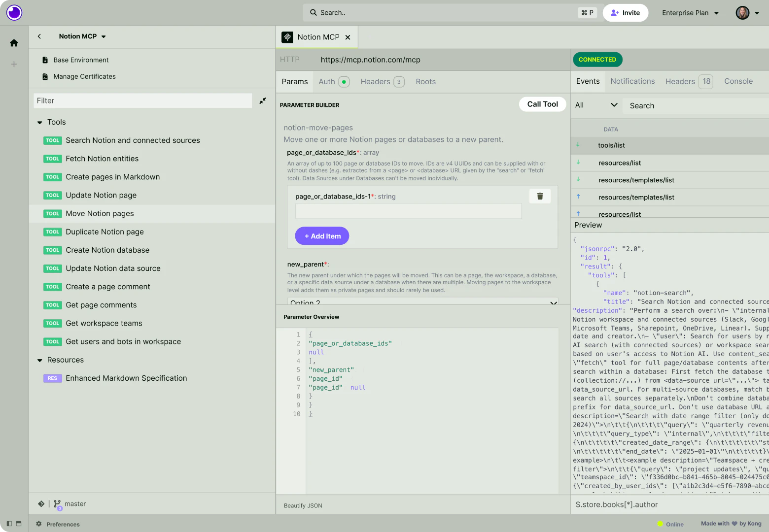The width and height of the screenshot is (769, 532).
Task: Click the trash icon to delete array item
Action: [x=540, y=196]
